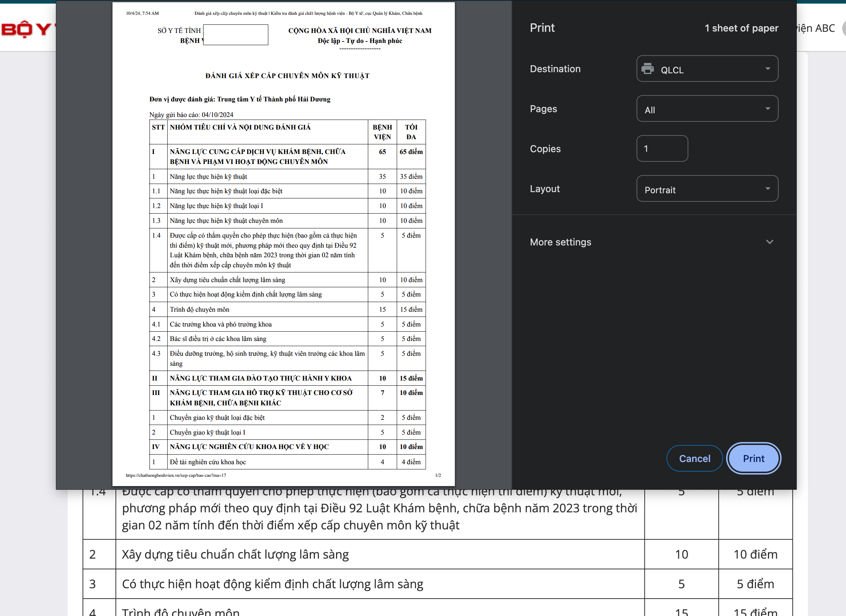Click the 'Chuyển giao kỹ thuật loại I' preview row
Viewport: 846px width, 616px height.
(207, 432)
